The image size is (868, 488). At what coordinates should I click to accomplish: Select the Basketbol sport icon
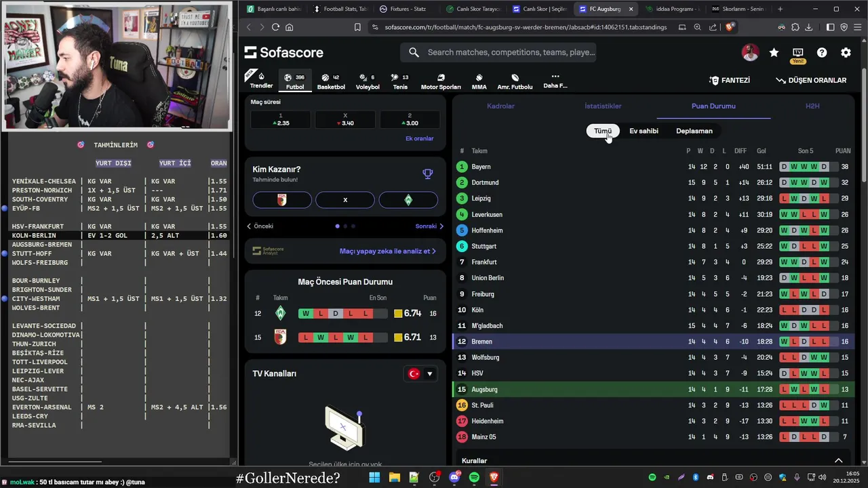[331, 81]
